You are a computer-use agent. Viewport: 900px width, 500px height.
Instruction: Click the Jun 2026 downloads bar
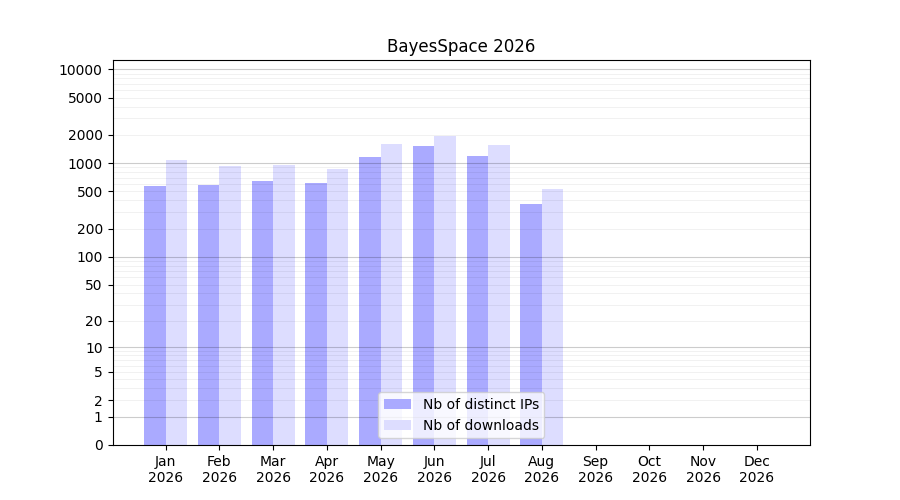coord(445,290)
